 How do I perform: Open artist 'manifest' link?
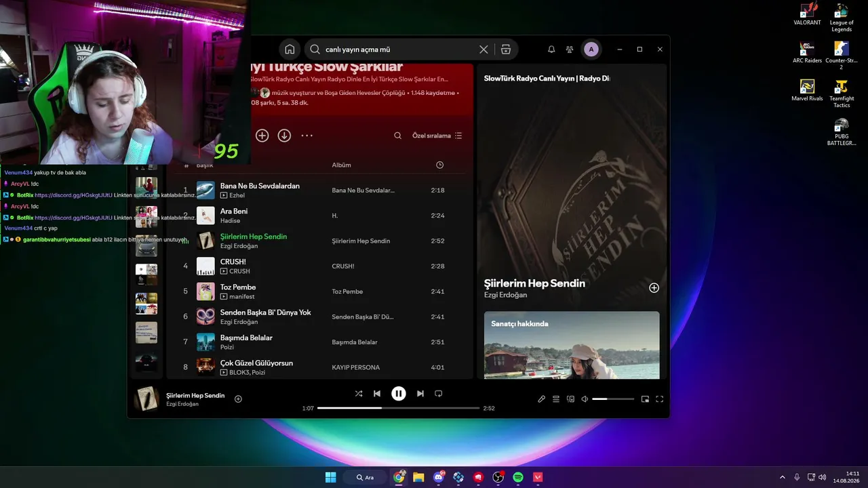(242, 297)
